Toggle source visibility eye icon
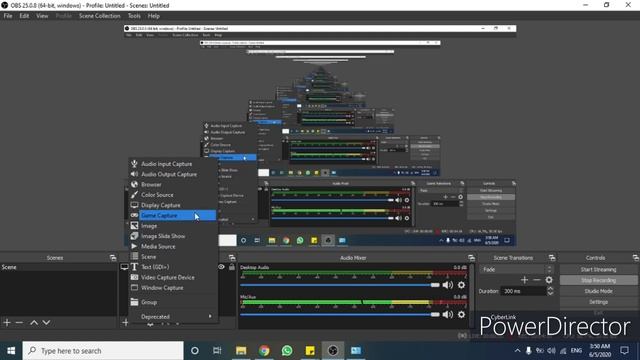The height and width of the screenshot is (360, 640). coord(221,267)
